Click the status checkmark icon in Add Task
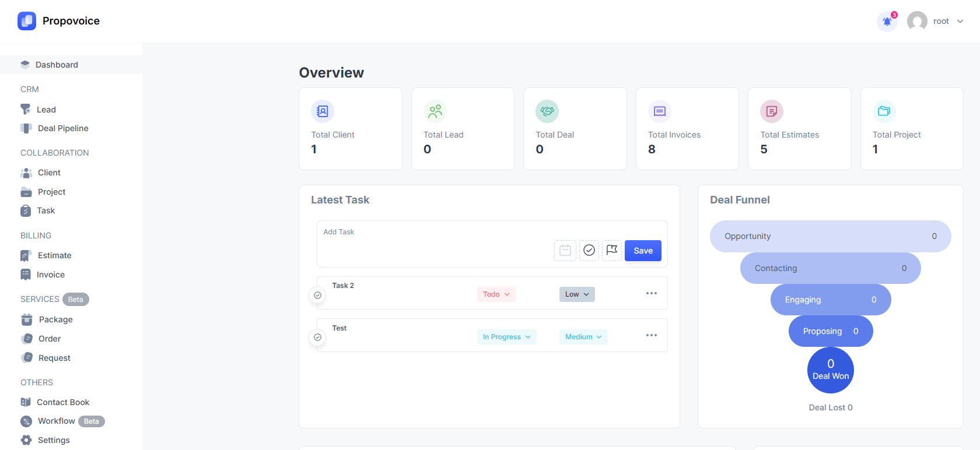Viewport: 980px width, 450px height. [589, 251]
